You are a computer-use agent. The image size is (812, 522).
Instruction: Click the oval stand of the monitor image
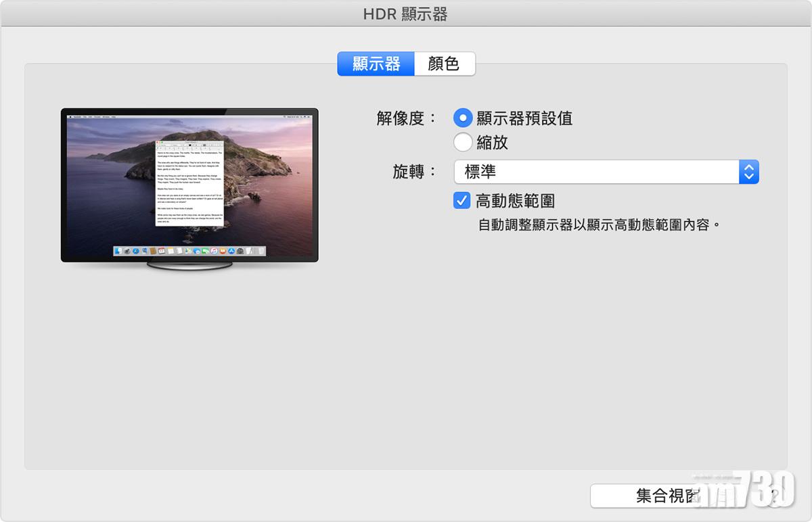pos(189,266)
